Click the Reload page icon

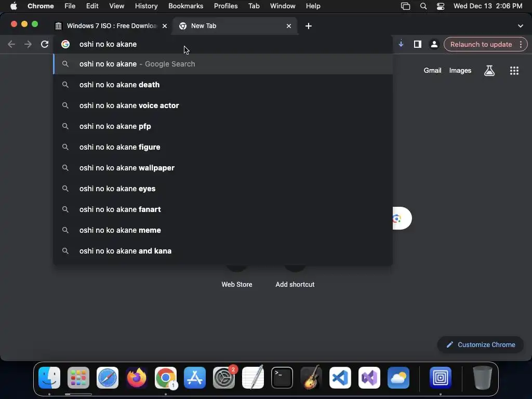(45, 44)
